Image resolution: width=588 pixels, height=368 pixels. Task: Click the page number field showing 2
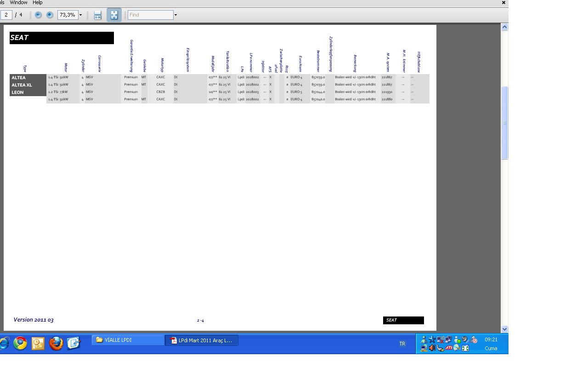[6, 15]
